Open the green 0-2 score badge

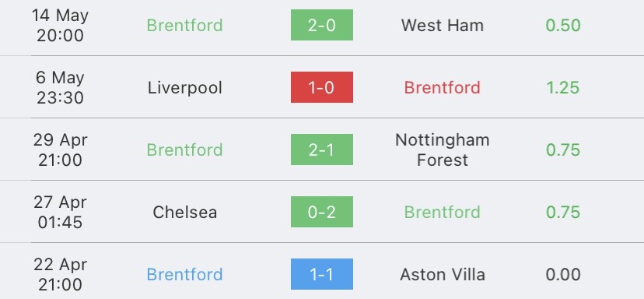pyautogui.click(x=321, y=212)
